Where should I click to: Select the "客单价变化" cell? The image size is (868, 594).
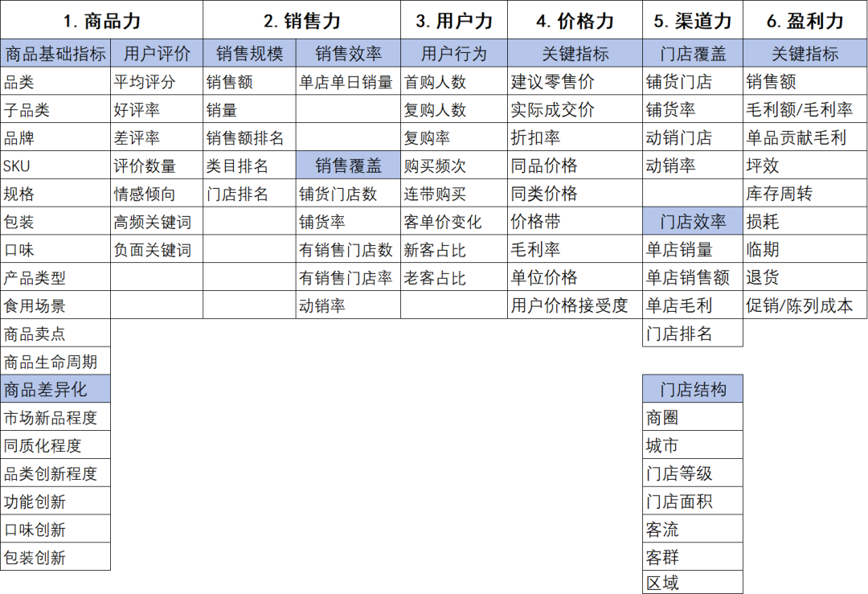tap(454, 221)
